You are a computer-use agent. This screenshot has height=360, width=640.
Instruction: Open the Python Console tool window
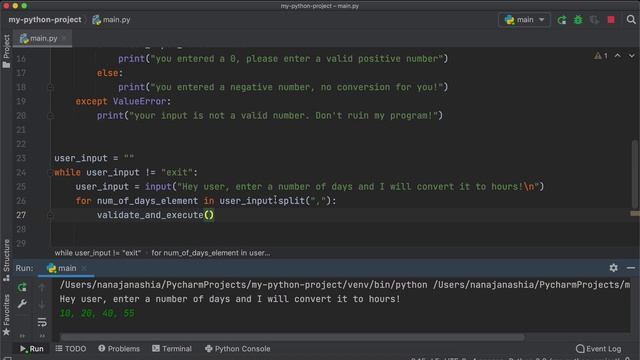click(238, 349)
